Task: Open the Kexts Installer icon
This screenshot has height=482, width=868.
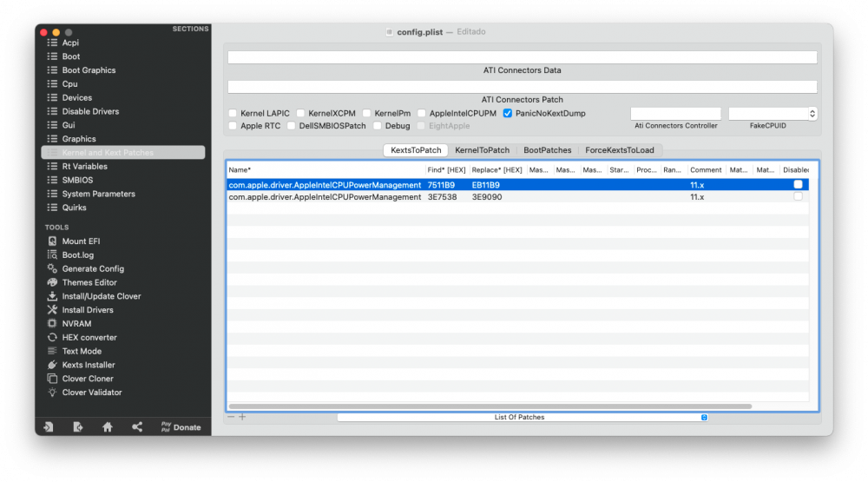Action: pos(52,365)
